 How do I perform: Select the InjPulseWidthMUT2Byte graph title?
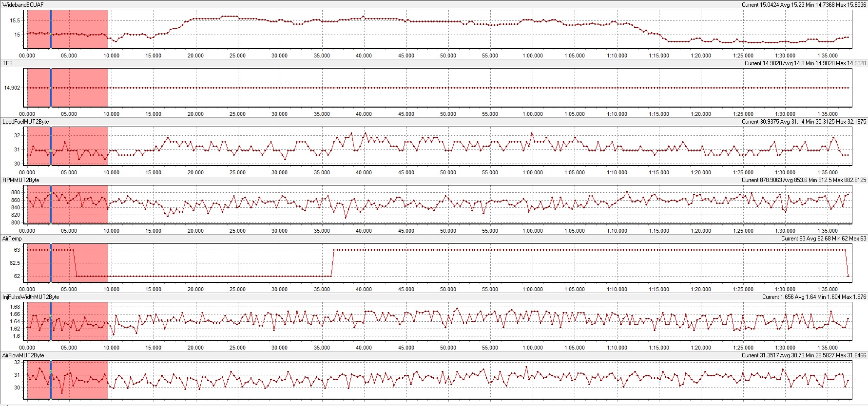[x=31, y=297]
